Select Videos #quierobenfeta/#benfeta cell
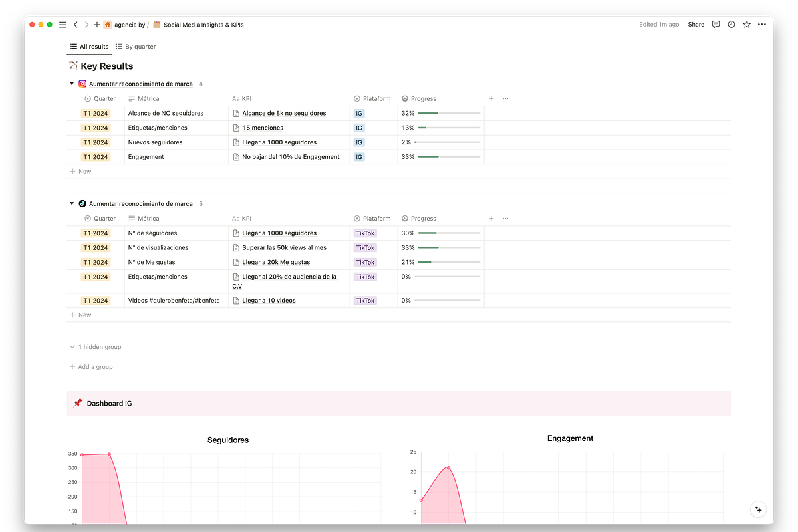 pyautogui.click(x=176, y=301)
